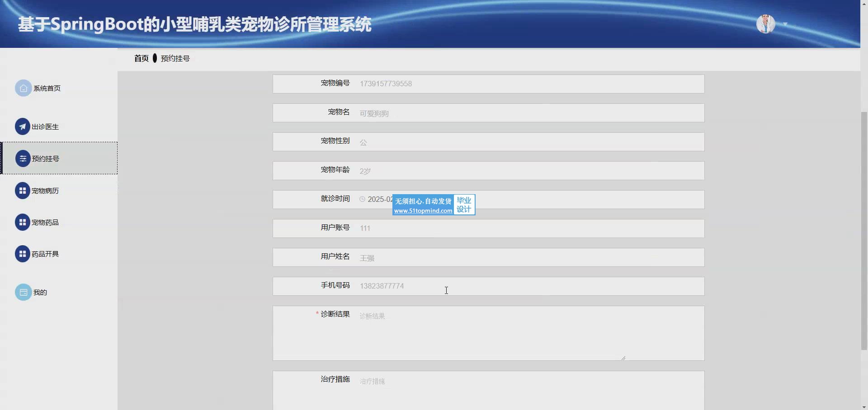The height and width of the screenshot is (410, 868).
Task: Go to 首页 in the breadcrumb
Action: pos(141,58)
